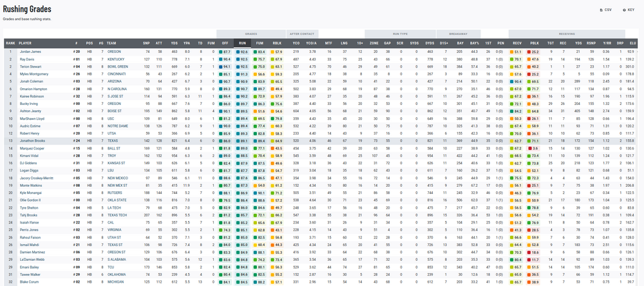Click the AFTER CONTACT group header

click(301, 33)
